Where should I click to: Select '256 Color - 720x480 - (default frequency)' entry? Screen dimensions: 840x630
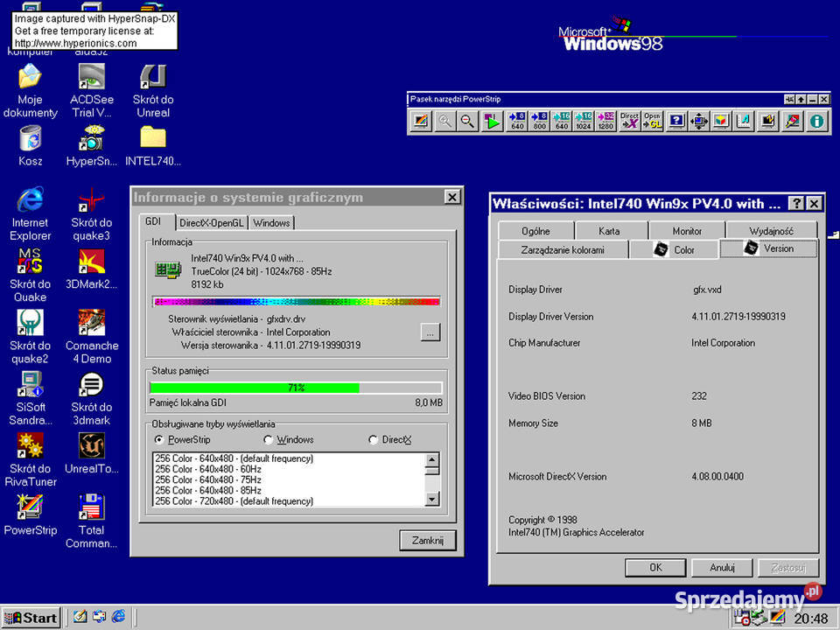point(290,500)
